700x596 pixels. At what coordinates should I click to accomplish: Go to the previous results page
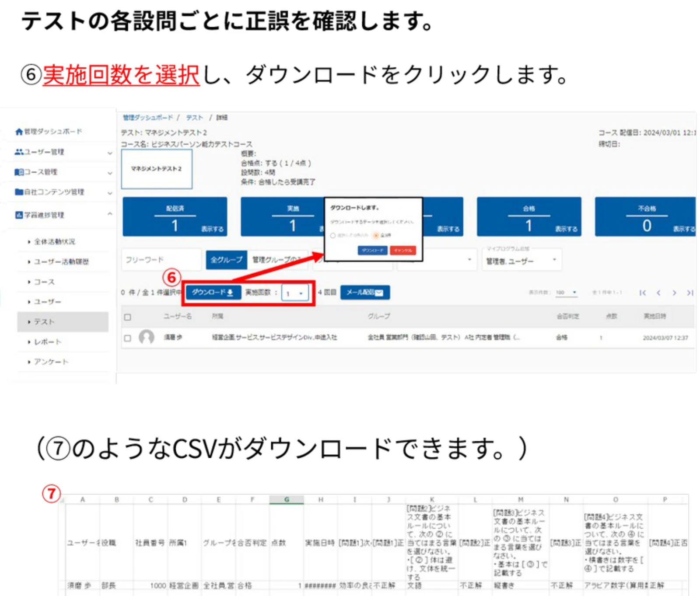coord(658,293)
